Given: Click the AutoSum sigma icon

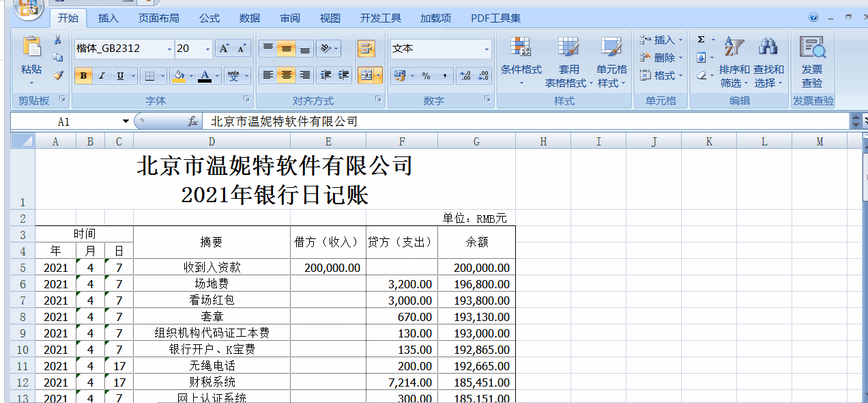Looking at the screenshot, I should point(701,40).
